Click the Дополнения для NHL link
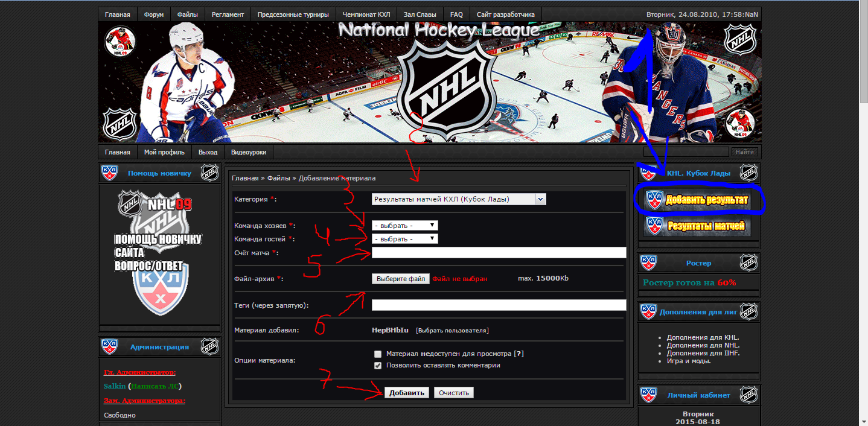The height and width of the screenshot is (426, 868). click(703, 345)
